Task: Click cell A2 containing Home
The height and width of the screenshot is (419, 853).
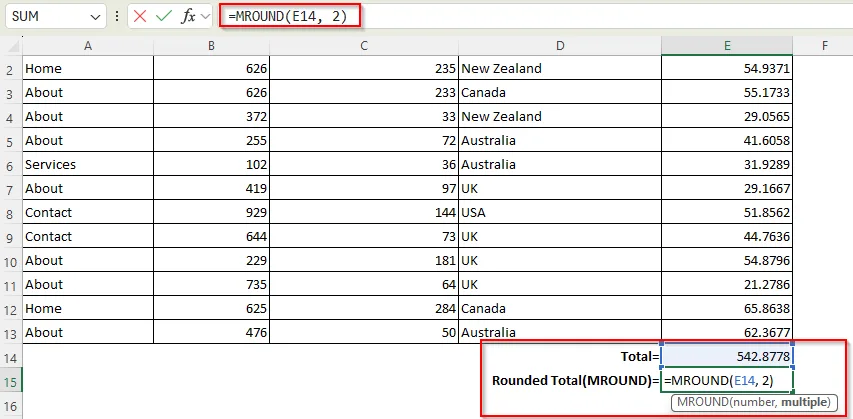Action: click(x=88, y=68)
